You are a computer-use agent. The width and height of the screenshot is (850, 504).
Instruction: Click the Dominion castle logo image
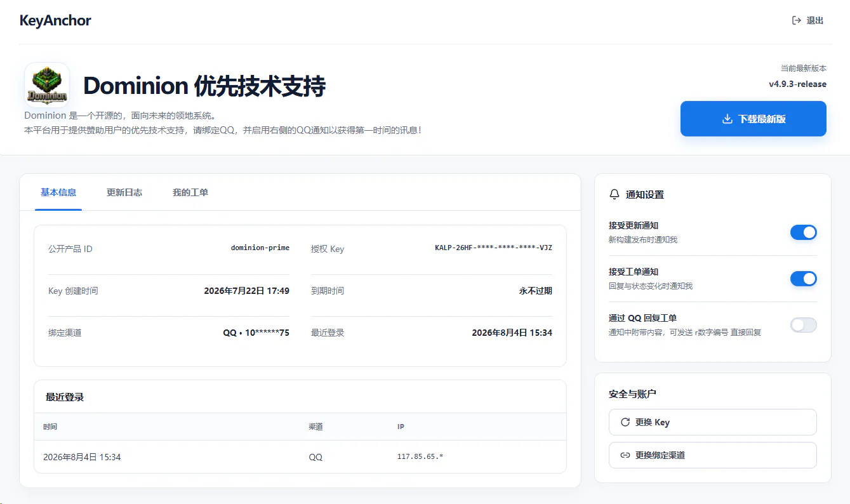[x=46, y=84]
